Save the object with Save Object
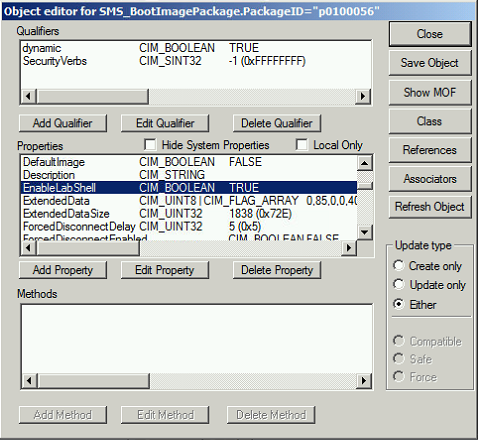This screenshot has height=440, width=478. [430, 63]
